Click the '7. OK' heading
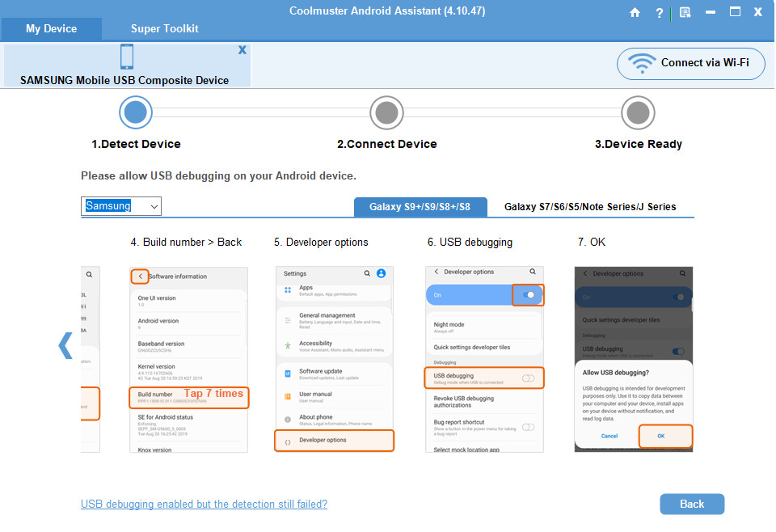 click(592, 242)
